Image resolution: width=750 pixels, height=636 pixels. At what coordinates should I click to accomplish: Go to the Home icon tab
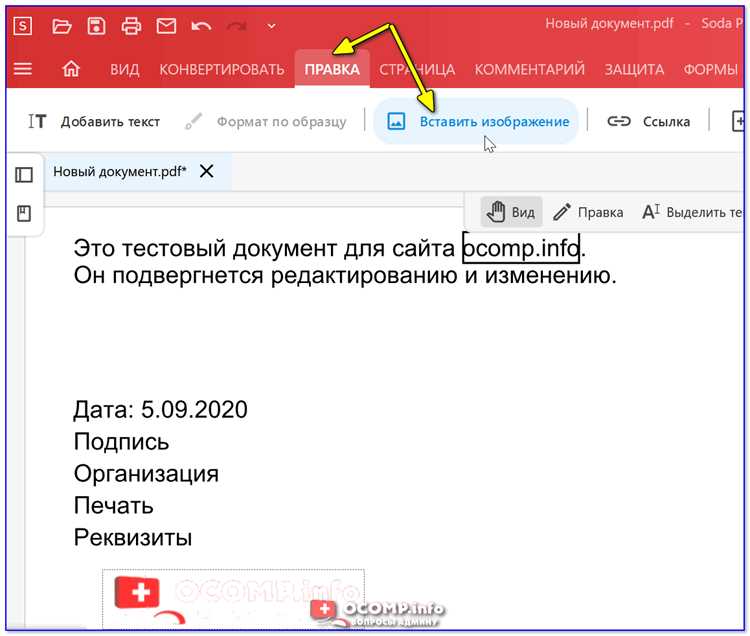coord(71,69)
